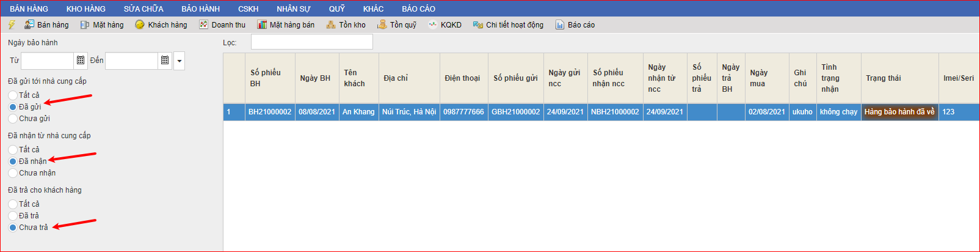Screen dimensions: 980x252
Task: Click address Núi Trúc, Hà Nội
Action: (x=409, y=112)
